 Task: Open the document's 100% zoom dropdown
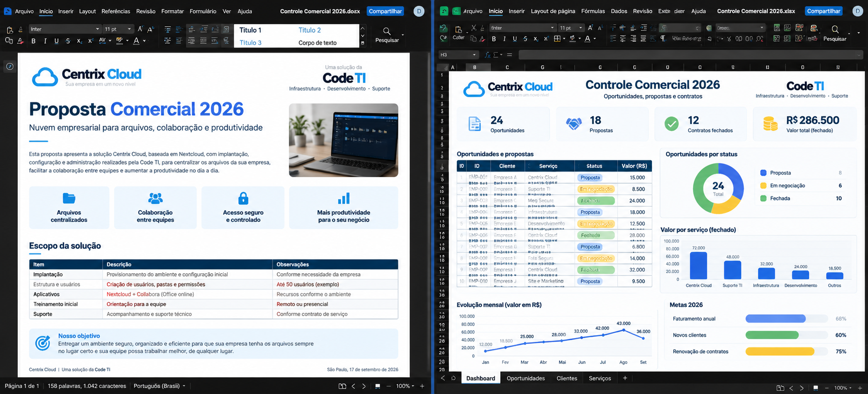(405, 386)
